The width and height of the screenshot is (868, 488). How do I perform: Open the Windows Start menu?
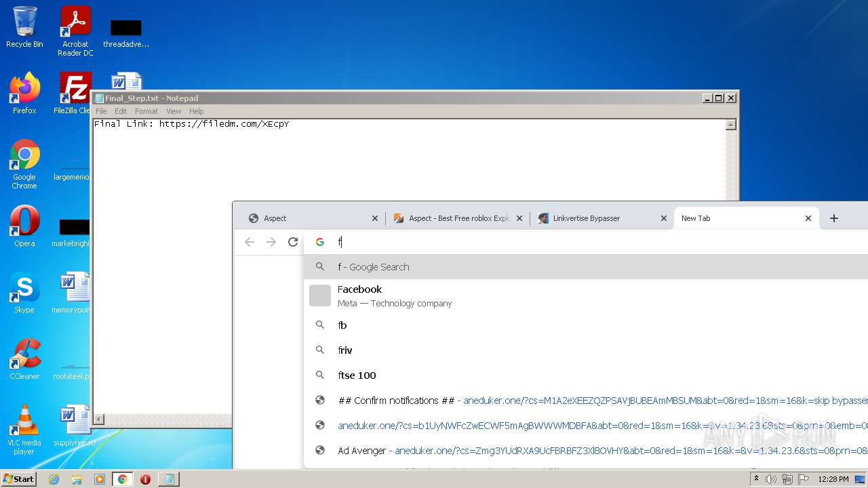tap(19, 479)
